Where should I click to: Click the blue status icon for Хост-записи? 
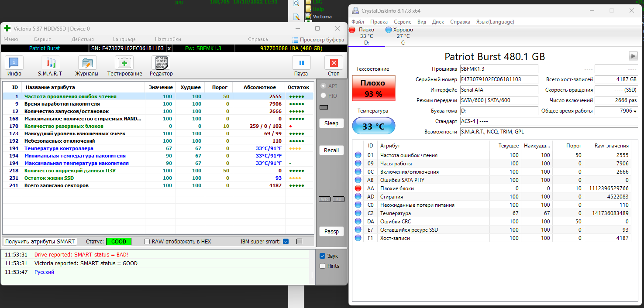tap(358, 238)
